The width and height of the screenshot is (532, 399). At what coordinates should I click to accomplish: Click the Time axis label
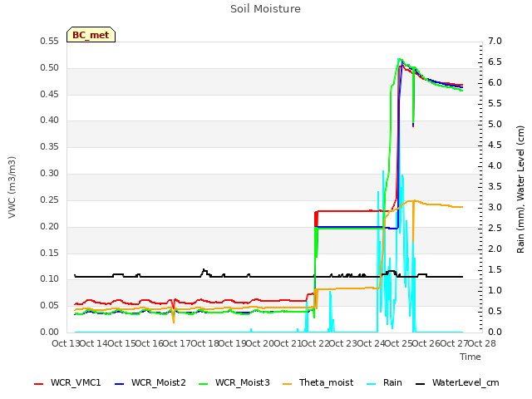tap(470, 357)
